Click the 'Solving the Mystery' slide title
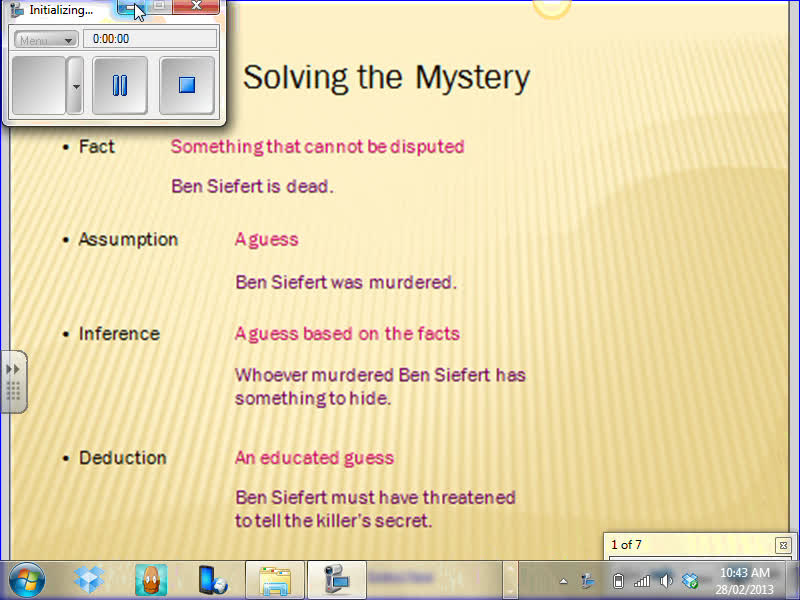This screenshot has height=600, width=800. (386, 78)
